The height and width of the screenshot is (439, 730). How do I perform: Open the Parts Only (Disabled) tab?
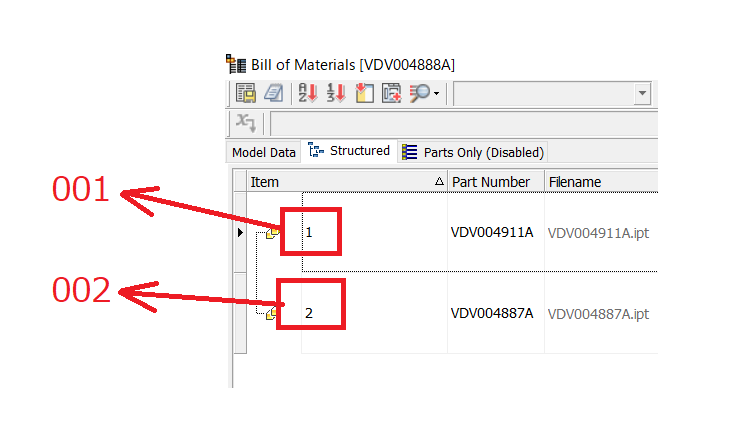[x=473, y=152]
